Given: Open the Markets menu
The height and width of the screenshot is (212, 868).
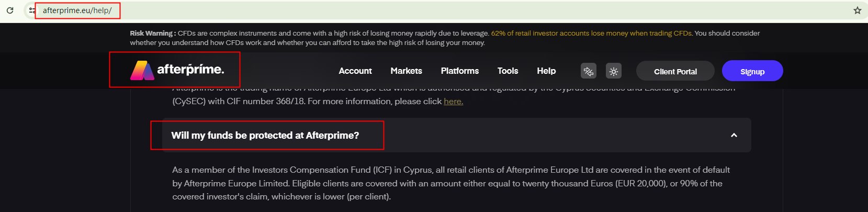Looking at the screenshot, I should [x=406, y=71].
